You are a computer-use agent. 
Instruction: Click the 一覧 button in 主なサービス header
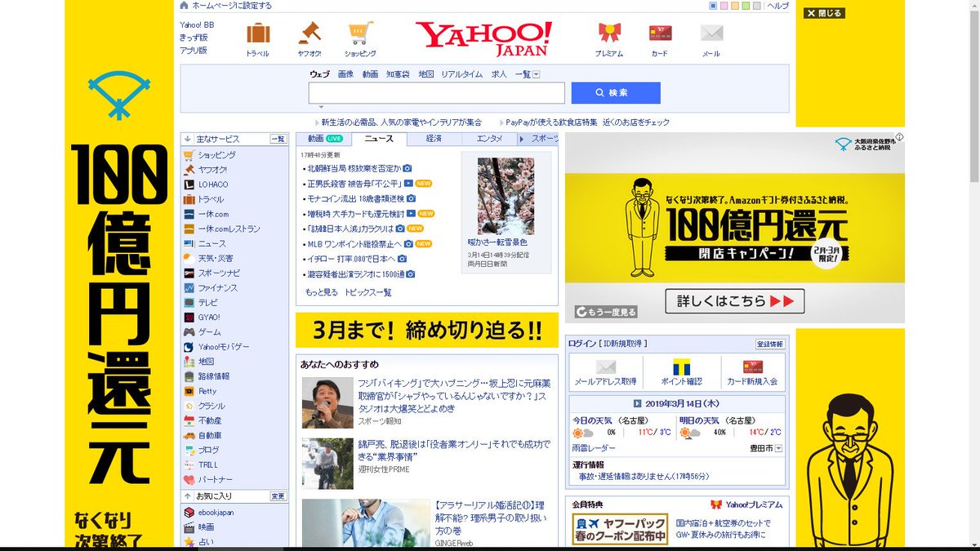pyautogui.click(x=278, y=140)
